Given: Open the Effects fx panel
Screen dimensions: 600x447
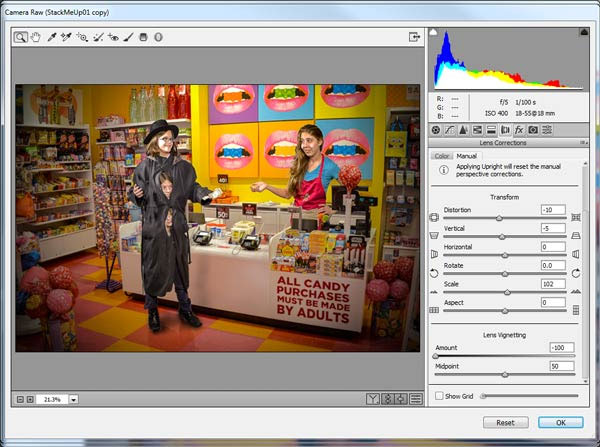Looking at the screenshot, I should [x=519, y=130].
